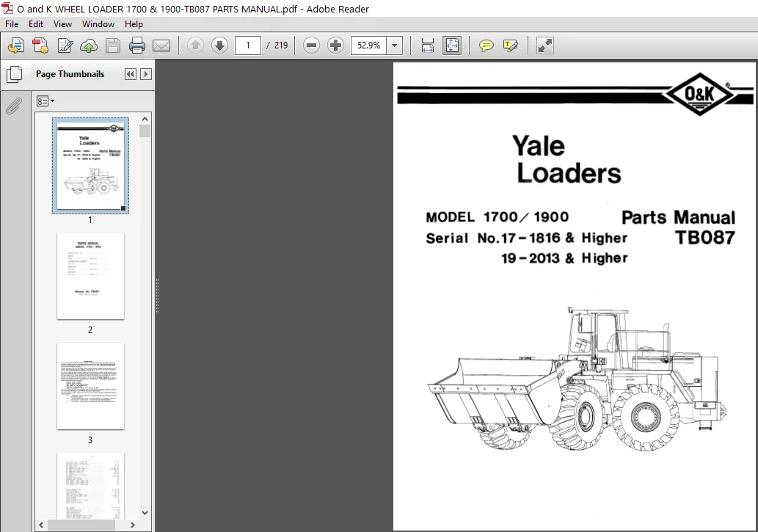Image resolution: width=758 pixels, height=532 pixels.
Task: Go to next page arrow button
Action: pyautogui.click(x=219, y=45)
